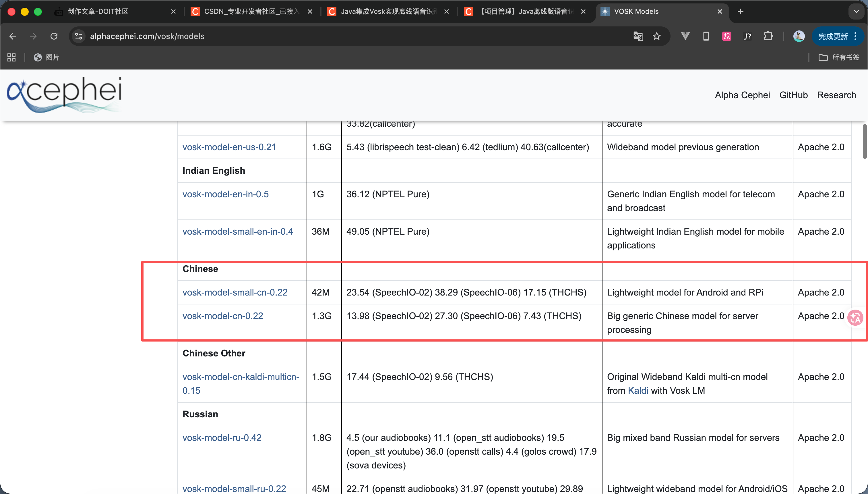Screen dimensions: 868x494
Task: Bookmark this page with the star icon
Action: coord(657,36)
